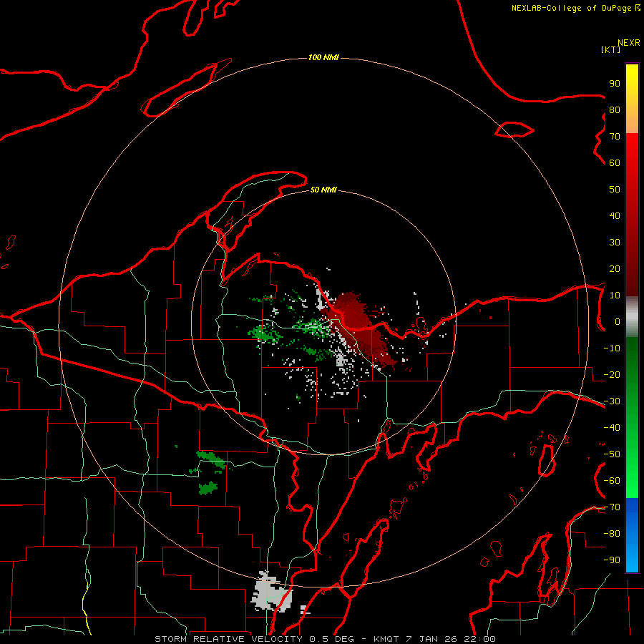Click the positive 80 knot scale label

(x=615, y=110)
